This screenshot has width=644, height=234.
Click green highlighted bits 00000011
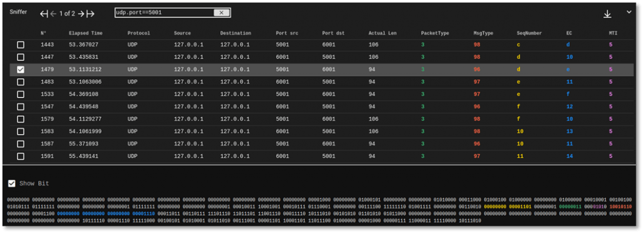570,206
